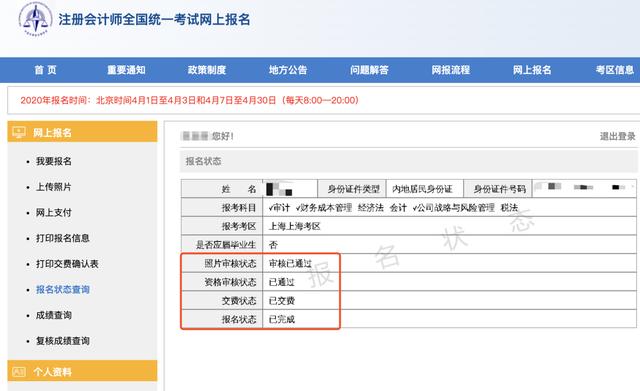Screen dimensions: 640x391
Task: Click the √公司战略与风险管理 subject entry
Action: pos(453,208)
